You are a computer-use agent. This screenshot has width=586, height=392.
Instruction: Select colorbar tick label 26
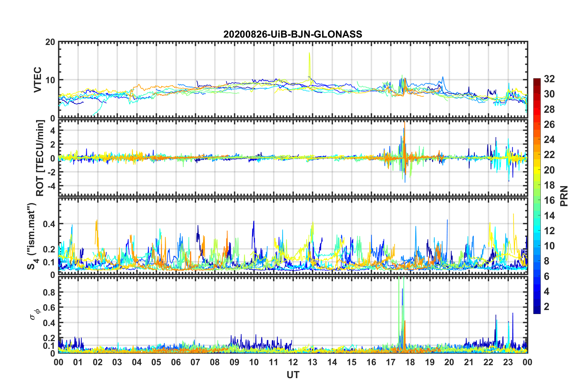(x=549, y=125)
